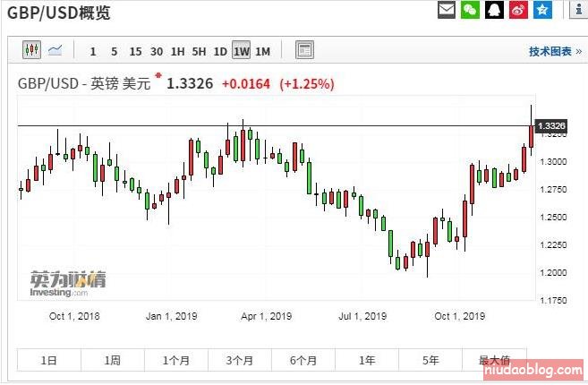Open the 技术图表 technical chart link
Image resolution: width=588 pixels, height=385 pixels.
(x=550, y=52)
